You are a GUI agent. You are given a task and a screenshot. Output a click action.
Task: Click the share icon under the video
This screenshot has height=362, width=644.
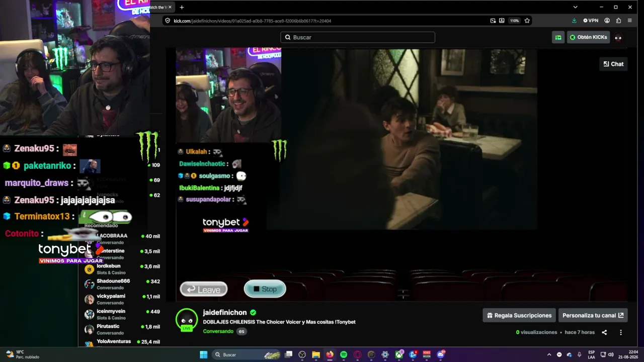point(604,332)
